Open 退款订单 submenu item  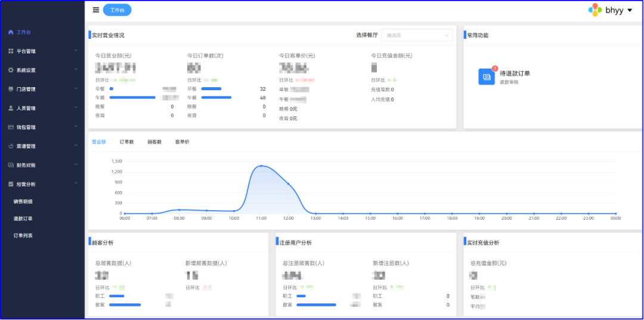pos(23,219)
